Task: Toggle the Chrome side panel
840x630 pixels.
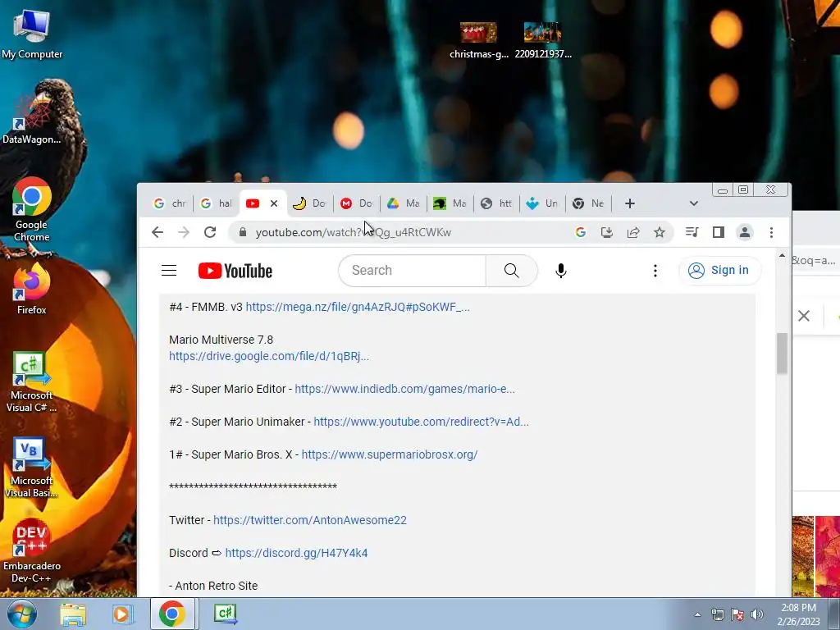Action: [719, 232]
